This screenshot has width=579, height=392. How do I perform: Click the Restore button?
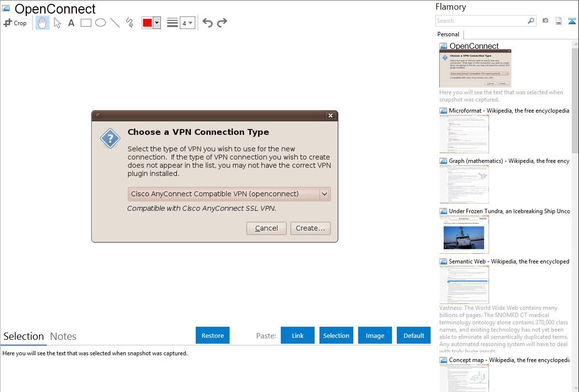pos(213,335)
